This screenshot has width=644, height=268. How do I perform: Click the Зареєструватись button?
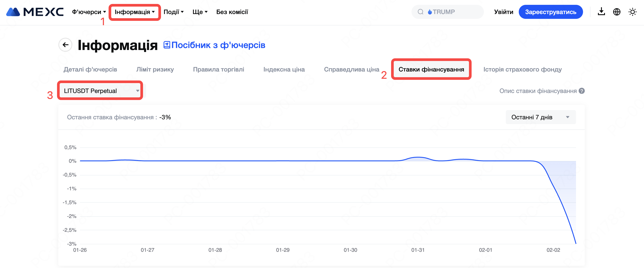pos(551,12)
